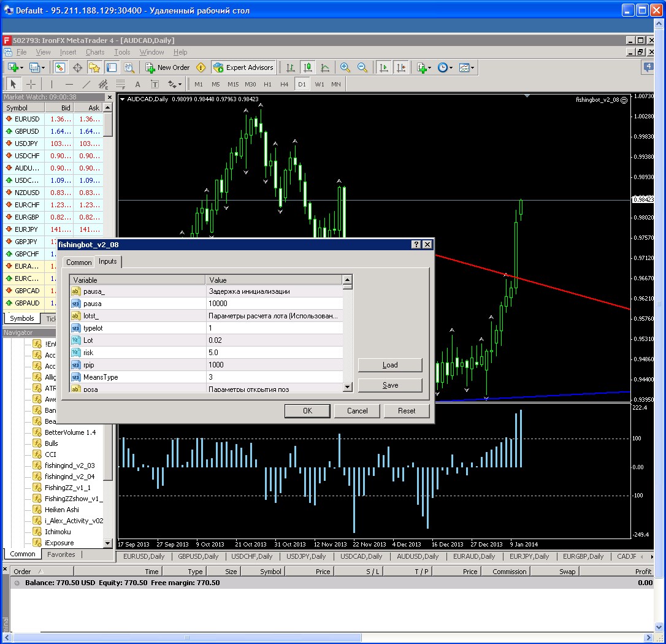Zoom in on the chart
This screenshot has height=644, width=666.
point(345,67)
